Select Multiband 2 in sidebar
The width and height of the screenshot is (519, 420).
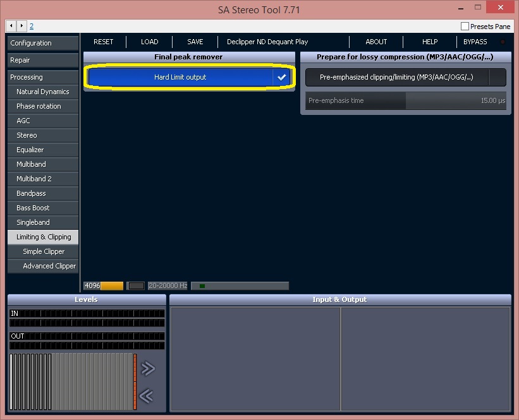pos(43,179)
